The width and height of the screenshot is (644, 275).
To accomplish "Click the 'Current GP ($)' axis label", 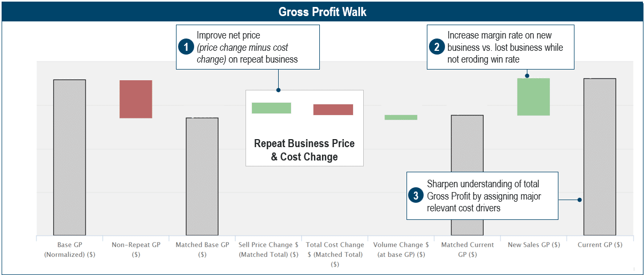I will (x=600, y=245).
